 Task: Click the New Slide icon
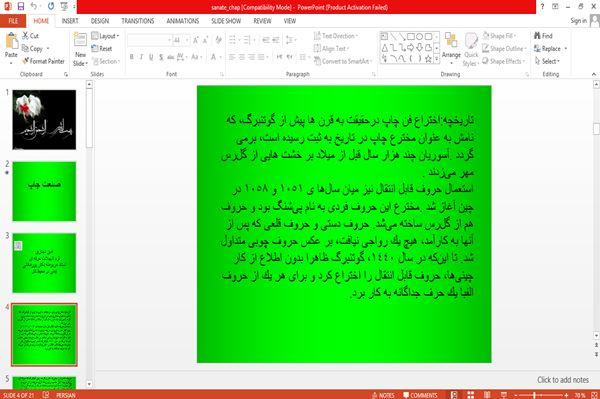[80, 40]
